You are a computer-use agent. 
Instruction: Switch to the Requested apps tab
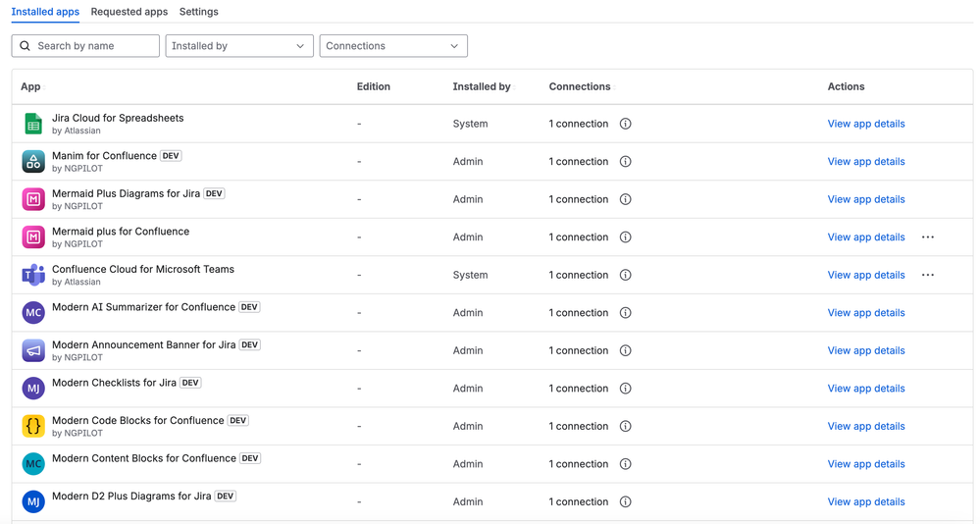pos(129,12)
